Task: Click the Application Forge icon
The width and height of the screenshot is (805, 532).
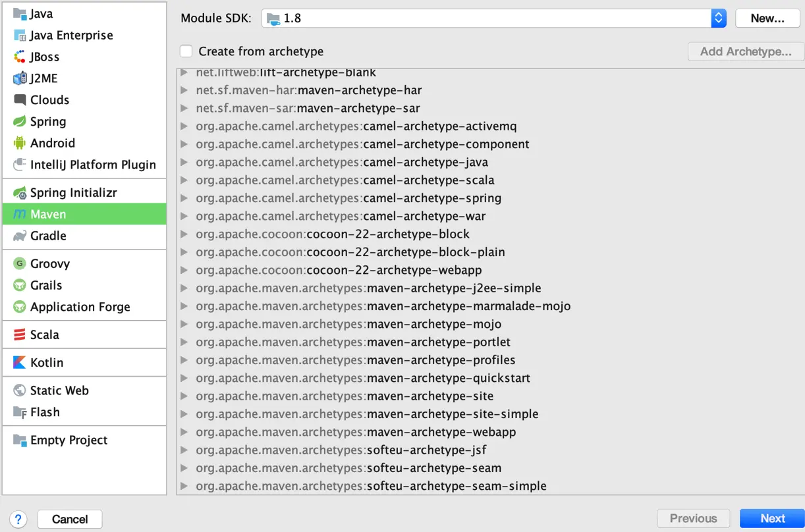Action: click(19, 307)
